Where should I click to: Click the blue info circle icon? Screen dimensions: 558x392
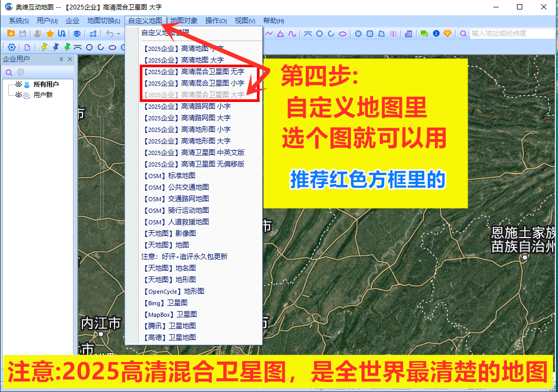coord(436,34)
